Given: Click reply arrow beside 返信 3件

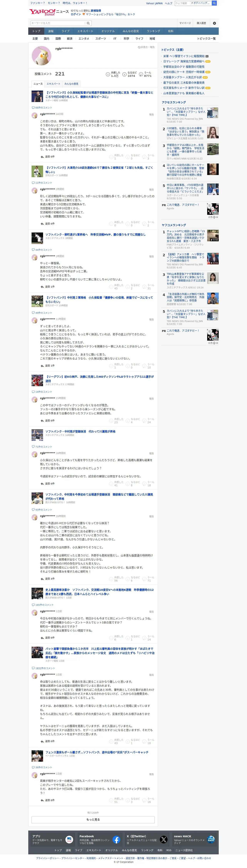Looking at the screenshot, I should pos(42,579).
